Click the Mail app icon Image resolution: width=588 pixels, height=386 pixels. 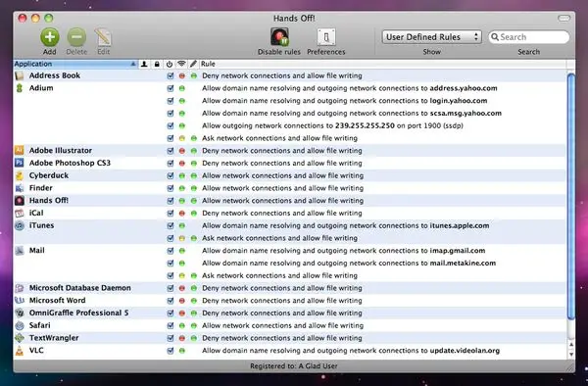point(20,251)
